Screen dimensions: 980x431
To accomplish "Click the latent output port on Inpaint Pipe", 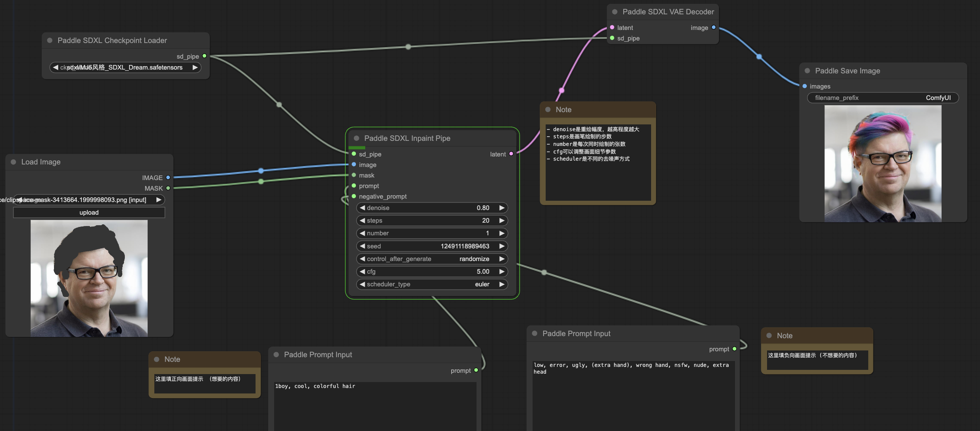I will 511,154.
